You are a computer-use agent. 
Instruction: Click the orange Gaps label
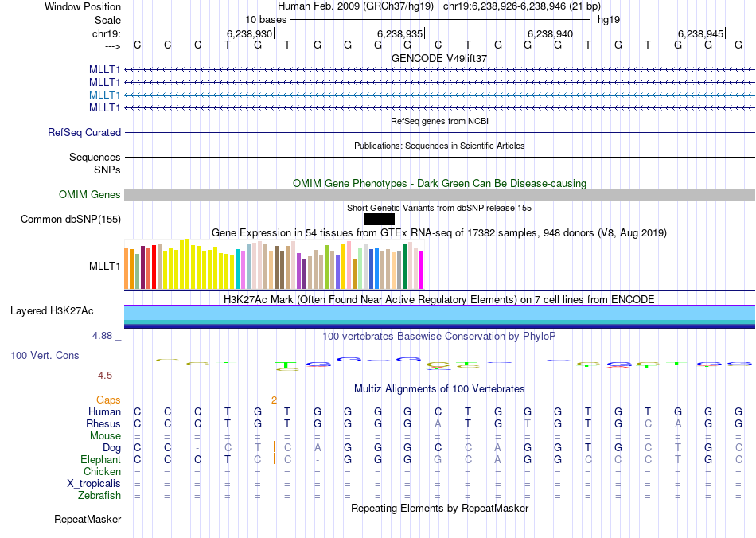(x=109, y=400)
